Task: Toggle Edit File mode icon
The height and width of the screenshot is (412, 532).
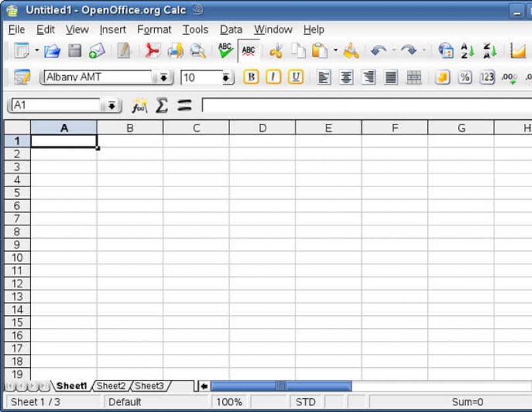Action: tap(123, 51)
